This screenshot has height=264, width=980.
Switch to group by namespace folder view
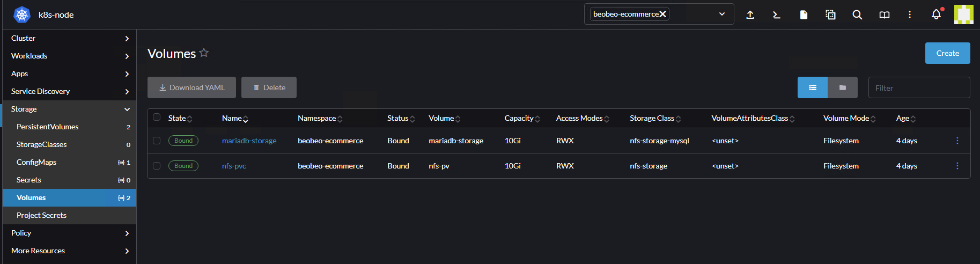pos(842,87)
